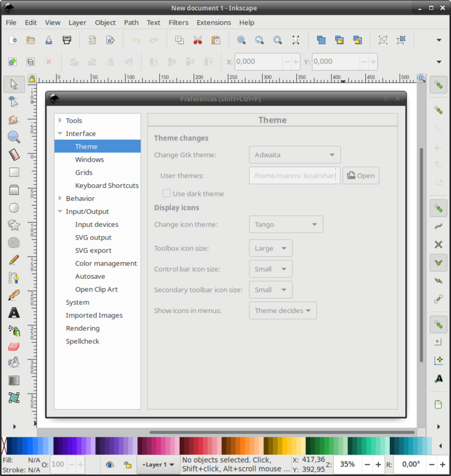The width and height of the screenshot is (451, 476).
Task: Click the Paste clipboard icon
Action: pyautogui.click(x=216, y=40)
